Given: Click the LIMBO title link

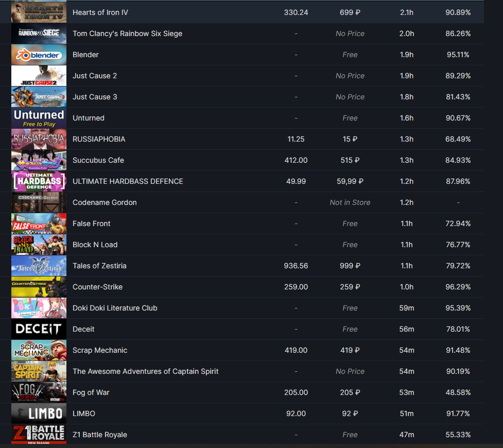Looking at the screenshot, I should pyautogui.click(x=84, y=413).
